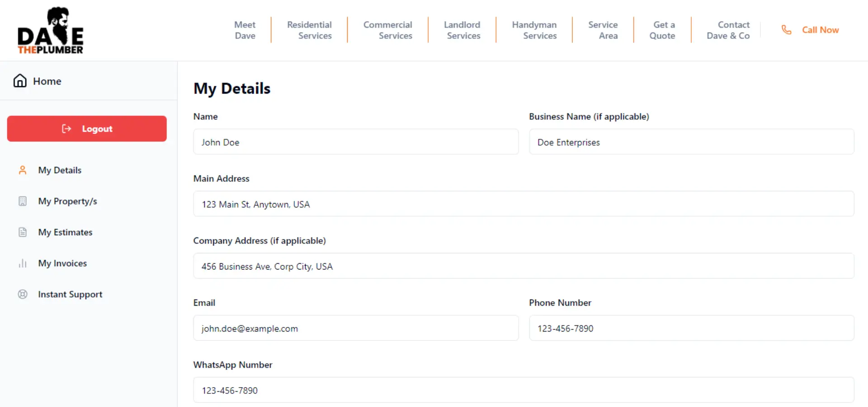Click the house icon beside Home
868x407 pixels.
point(20,81)
